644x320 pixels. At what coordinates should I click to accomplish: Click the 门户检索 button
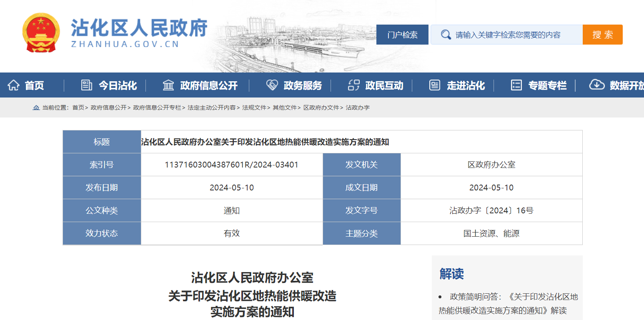coord(402,35)
